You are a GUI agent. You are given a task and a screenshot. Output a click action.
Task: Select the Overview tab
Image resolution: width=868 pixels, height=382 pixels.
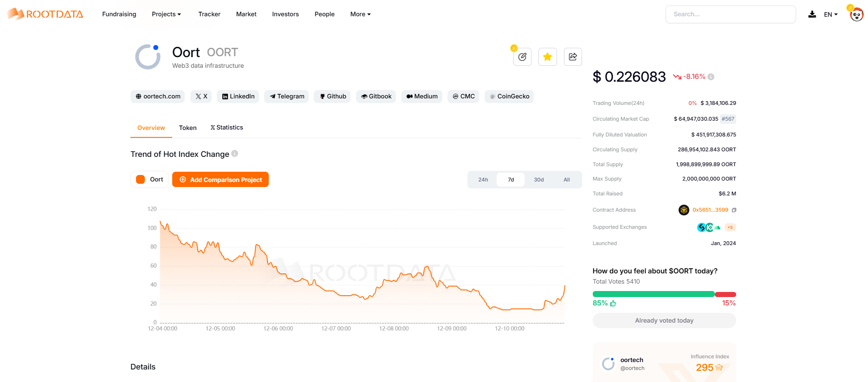pyautogui.click(x=151, y=128)
